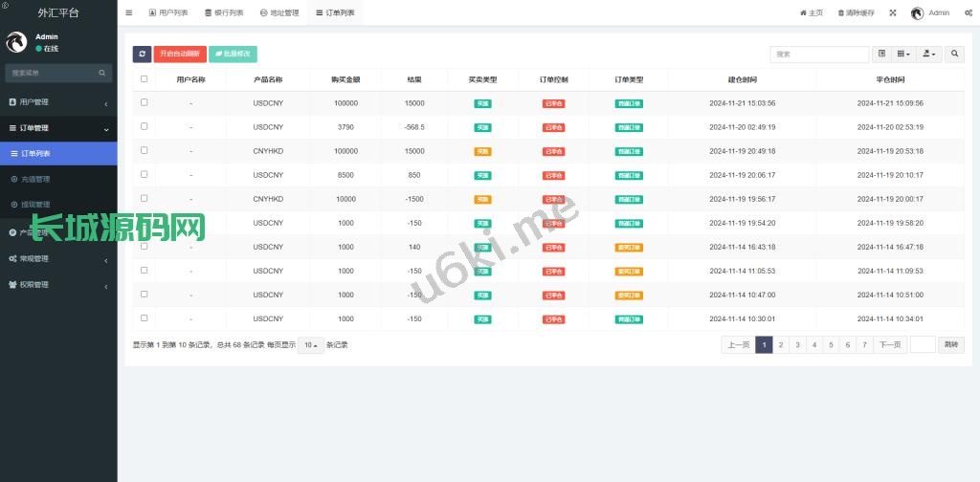Click the fullscreen expand icon in header

[x=893, y=13]
